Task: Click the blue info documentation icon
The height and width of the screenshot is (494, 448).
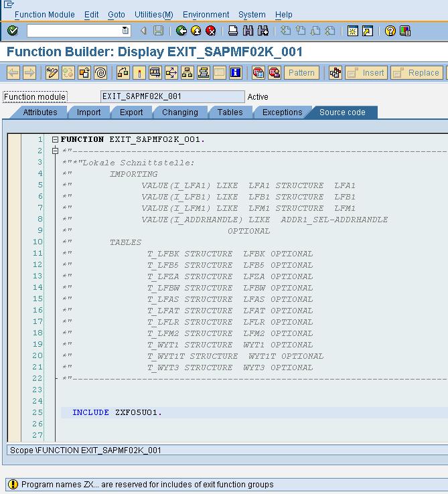Action: click(x=236, y=73)
